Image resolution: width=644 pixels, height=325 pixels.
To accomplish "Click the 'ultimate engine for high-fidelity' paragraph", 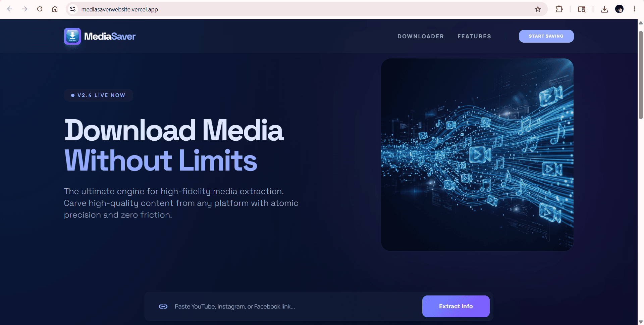I will pos(181,203).
